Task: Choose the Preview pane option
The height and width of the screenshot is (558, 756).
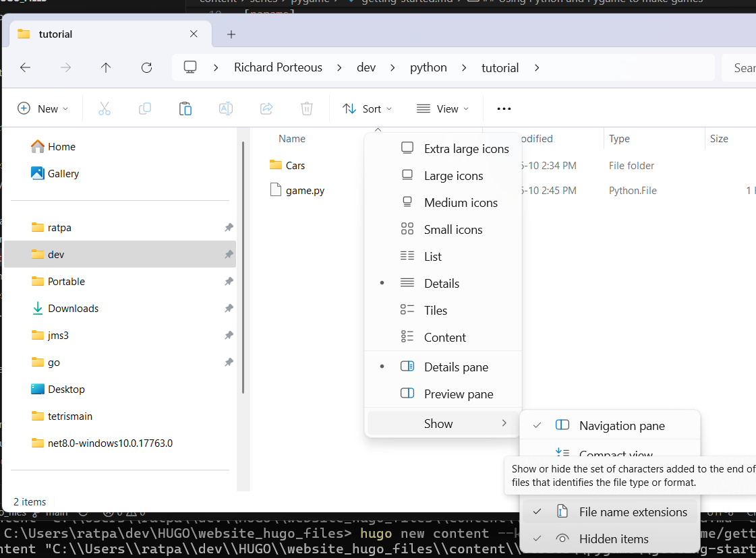Action: tap(458, 394)
